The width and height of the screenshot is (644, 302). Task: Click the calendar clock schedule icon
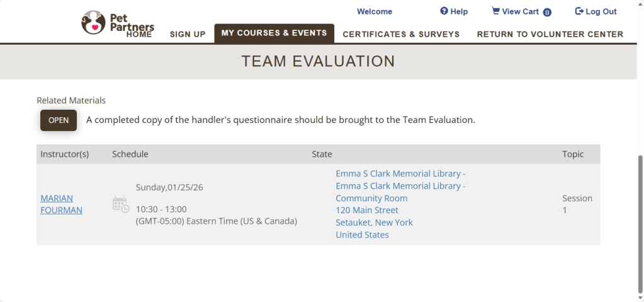pyautogui.click(x=120, y=204)
